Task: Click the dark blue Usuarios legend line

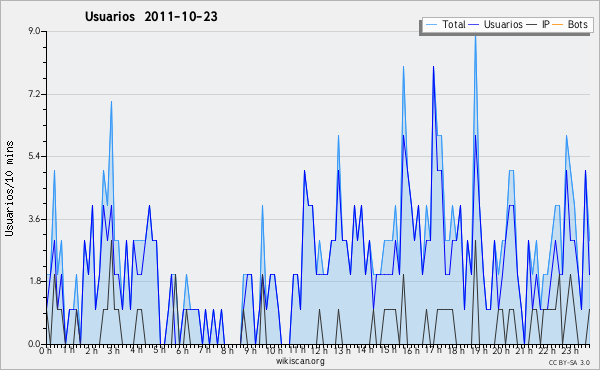Action: [x=473, y=24]
